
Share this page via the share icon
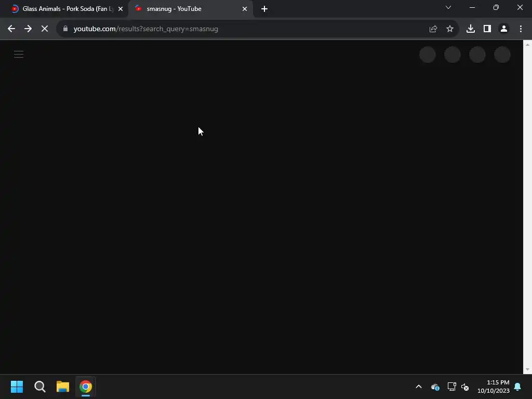433,29
